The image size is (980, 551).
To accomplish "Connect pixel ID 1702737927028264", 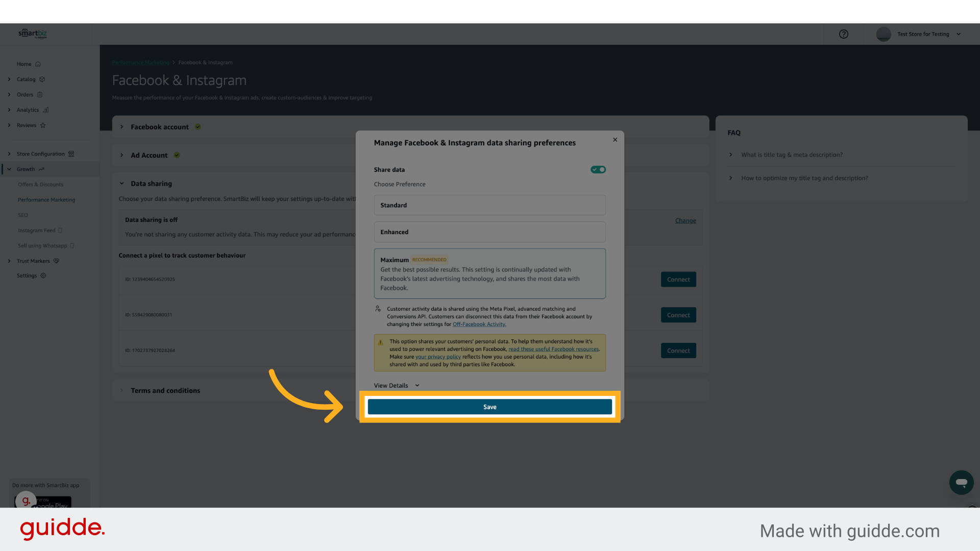I will tap(678, 351).
